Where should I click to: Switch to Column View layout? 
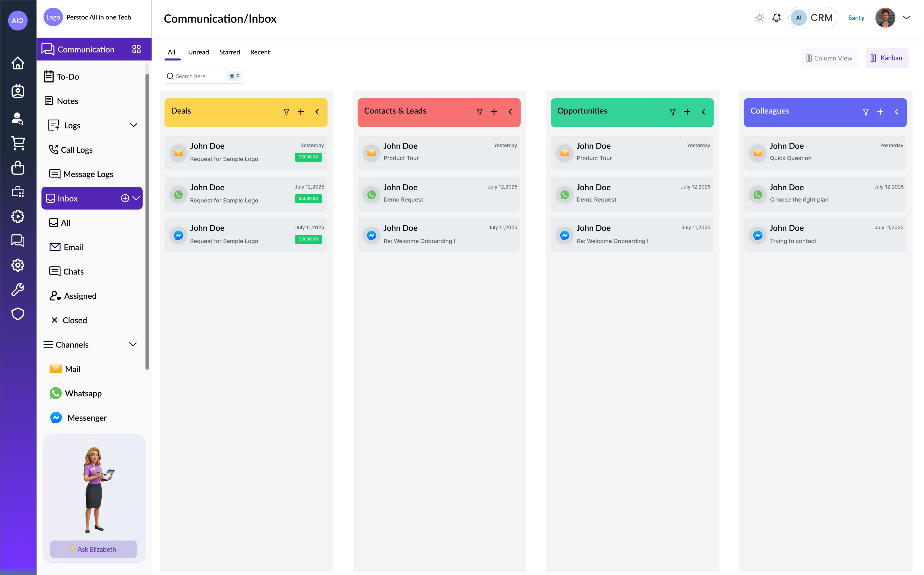click(x=830, y=58)
